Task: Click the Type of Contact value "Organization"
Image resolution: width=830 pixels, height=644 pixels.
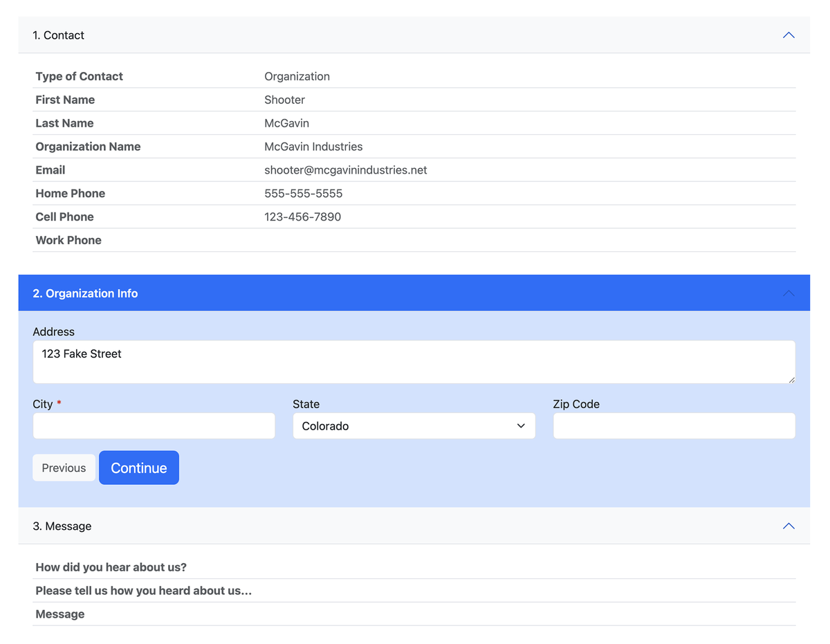Action: (x=297, y=77)
